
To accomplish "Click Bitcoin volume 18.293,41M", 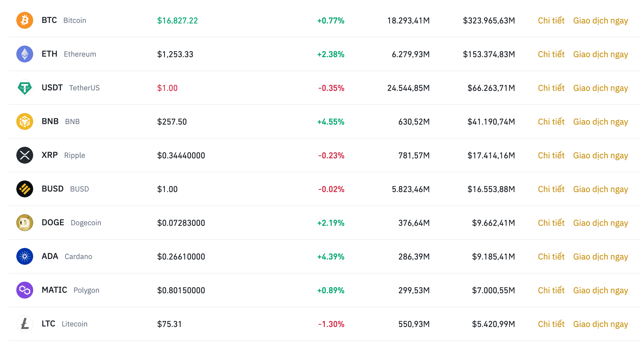I will pyautogui.click(x=408, y=21).
